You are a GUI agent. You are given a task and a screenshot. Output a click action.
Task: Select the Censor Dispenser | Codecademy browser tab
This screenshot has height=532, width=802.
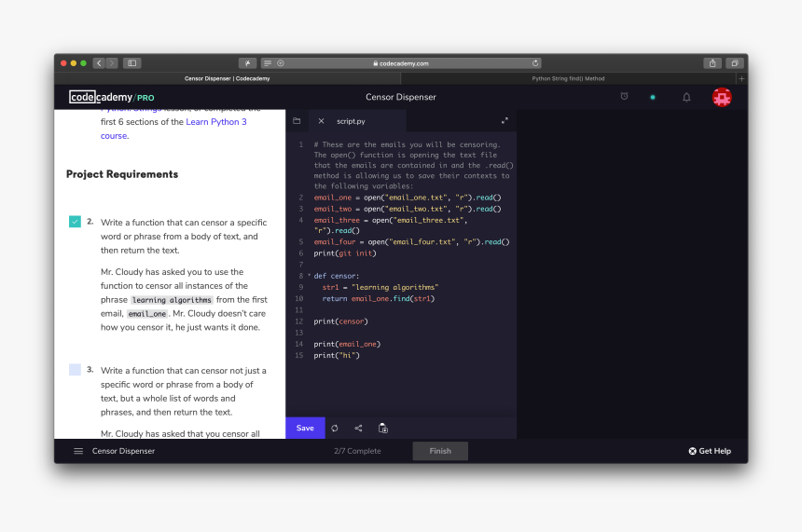point(221,79)
